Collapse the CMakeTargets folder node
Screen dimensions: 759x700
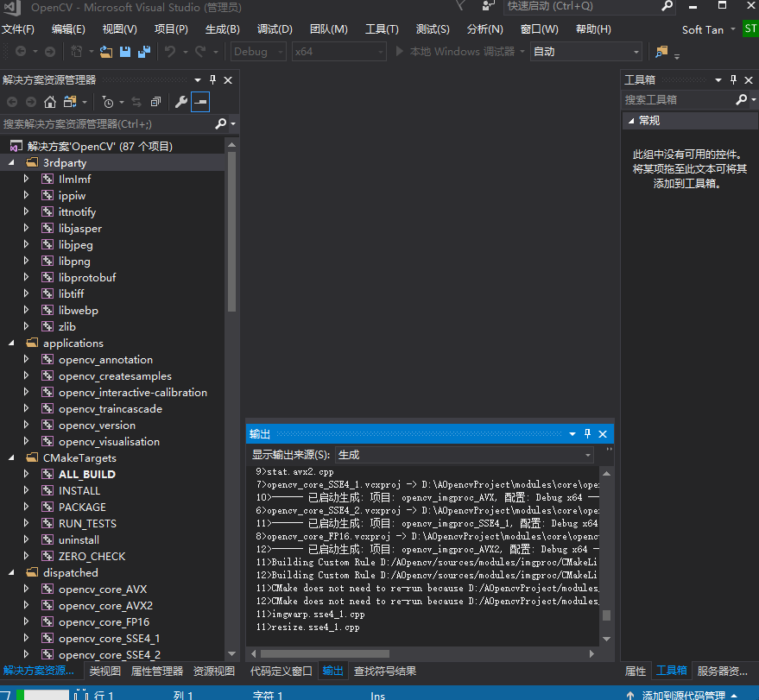point(11,458)
